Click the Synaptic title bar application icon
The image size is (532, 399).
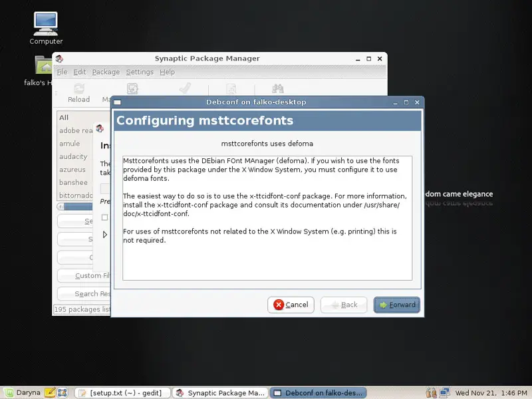click(x=59, y=59)
